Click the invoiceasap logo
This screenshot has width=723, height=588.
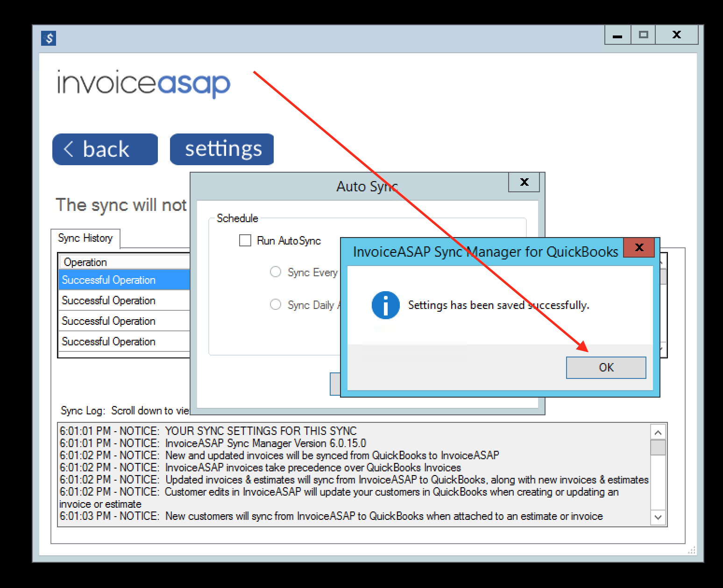coord(143,83)
